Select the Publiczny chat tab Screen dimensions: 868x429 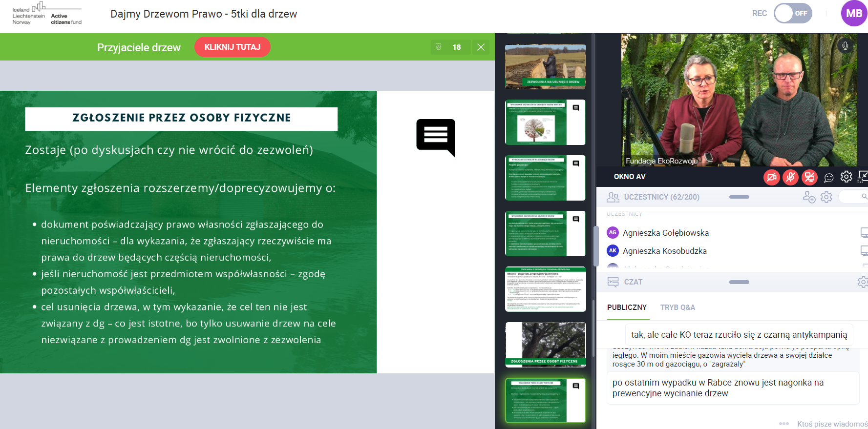pos(627,307)
